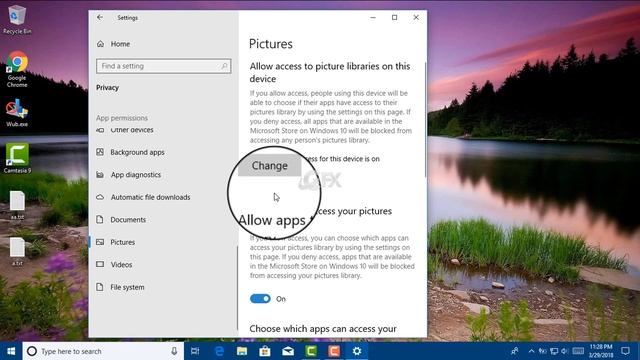Click the taskbar 'Type here to search' box
Viewport: 640px width, 360px height.
(103, 351)
